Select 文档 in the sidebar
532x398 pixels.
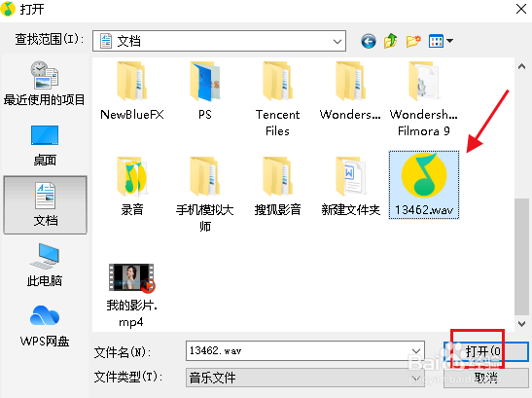click(45, 204)
